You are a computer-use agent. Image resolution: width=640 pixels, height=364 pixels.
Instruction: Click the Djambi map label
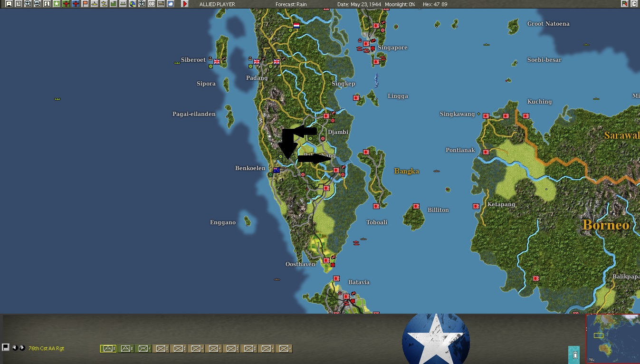click(x=338, y=132)
